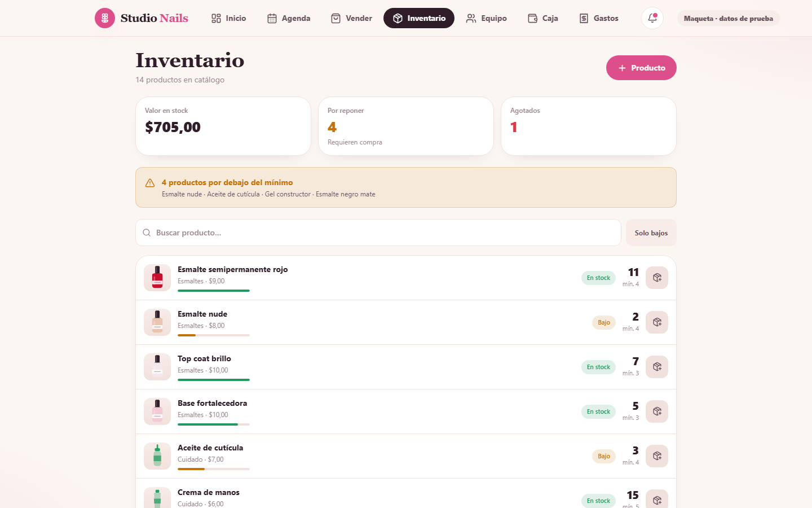Open the Equipo section

(x=486, y=18)
